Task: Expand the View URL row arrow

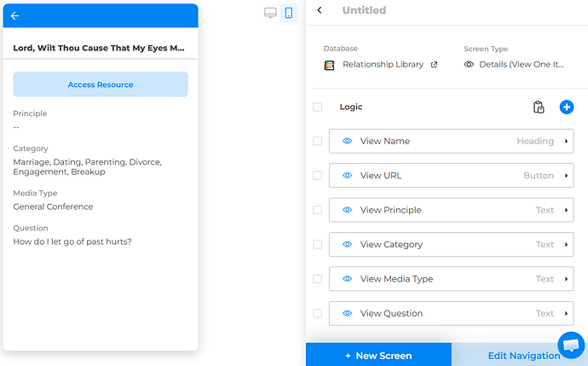Action: tap(566, 175)
